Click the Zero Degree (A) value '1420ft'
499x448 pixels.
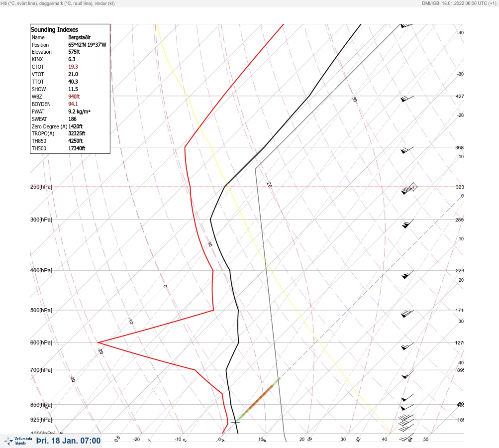point(76,126)
